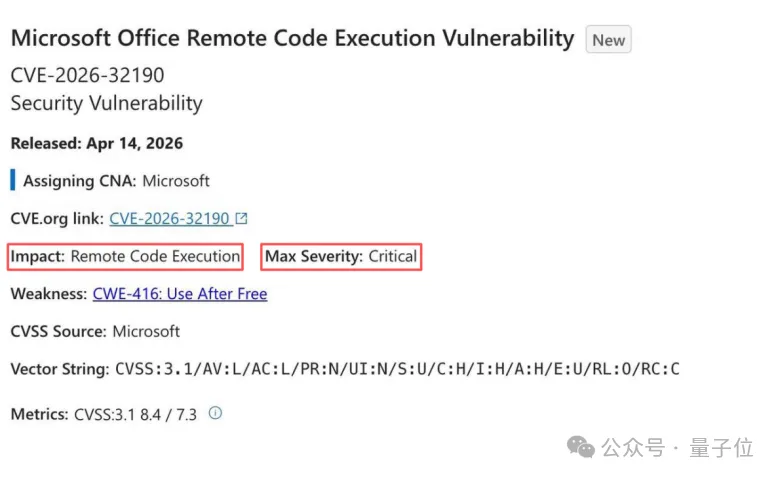The image size is (778, 478).
Task: Select the Impact: Remote Code Execution box
Action: tap(125, 256)
